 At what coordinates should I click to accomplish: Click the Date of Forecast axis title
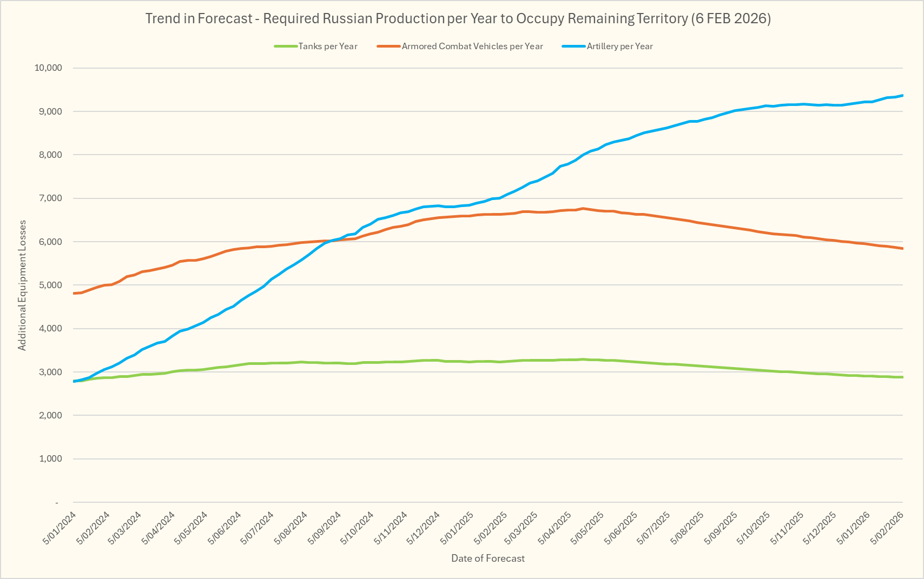[487, 558]
